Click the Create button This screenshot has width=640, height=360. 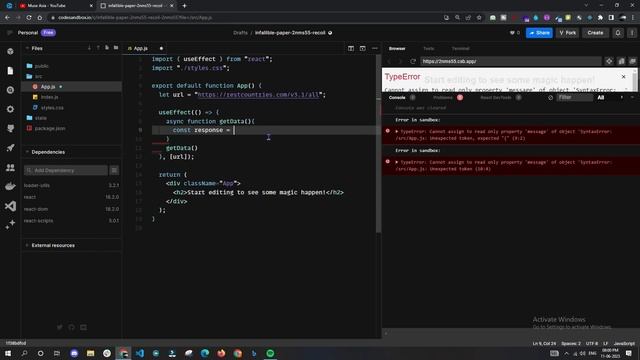tap(595, 33)
